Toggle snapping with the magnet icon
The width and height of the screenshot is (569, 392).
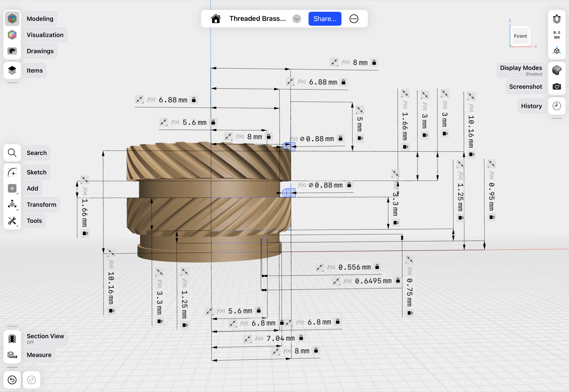tap(556, 18)
